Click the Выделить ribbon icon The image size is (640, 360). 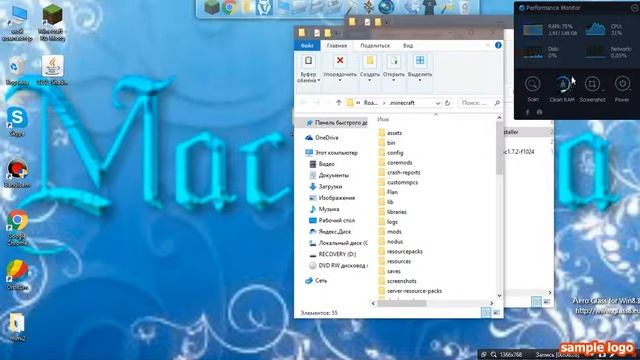coord(420,61)
